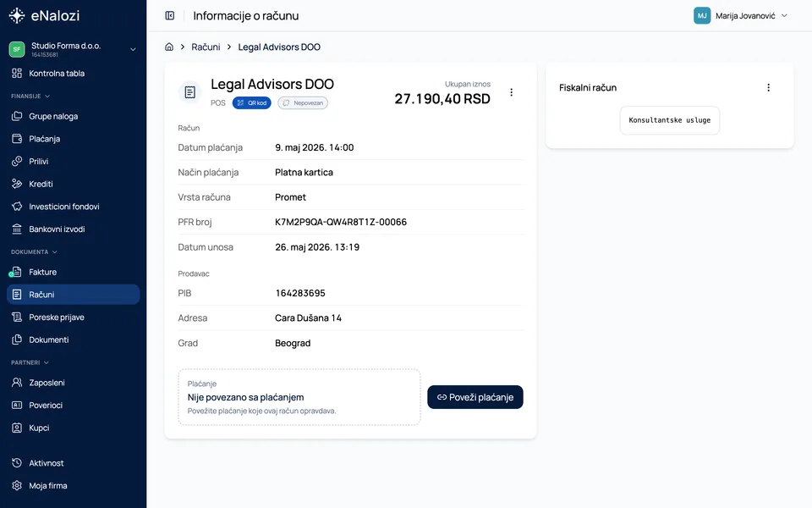Click the Nepovezan status badge
This screenshot has height=508, width=812.
pyautogui.click(x=303, y=102)
